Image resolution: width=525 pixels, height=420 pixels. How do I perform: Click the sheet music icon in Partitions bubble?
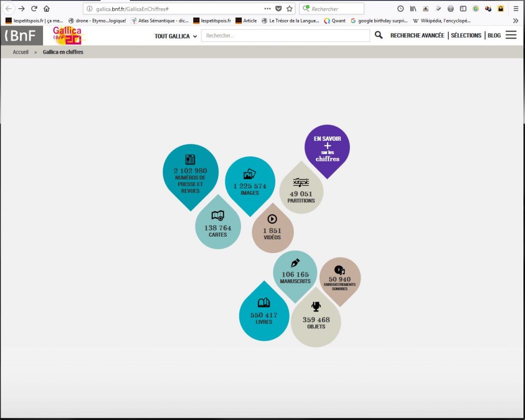(x=301, y=182)
